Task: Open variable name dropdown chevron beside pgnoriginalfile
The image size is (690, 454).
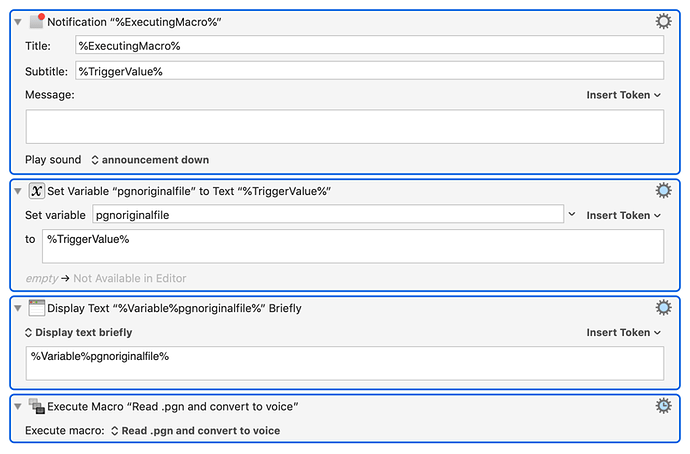Action: click(x=572, y=214)
